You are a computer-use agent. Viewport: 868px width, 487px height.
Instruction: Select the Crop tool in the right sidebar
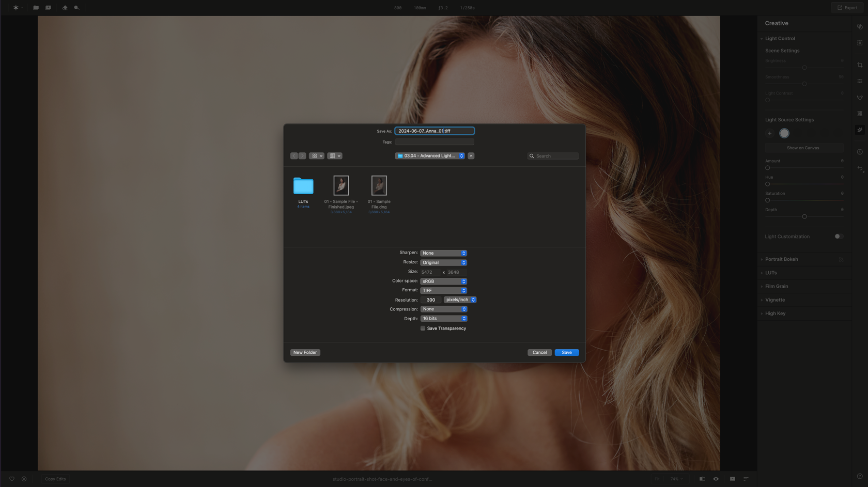[860, 65]
